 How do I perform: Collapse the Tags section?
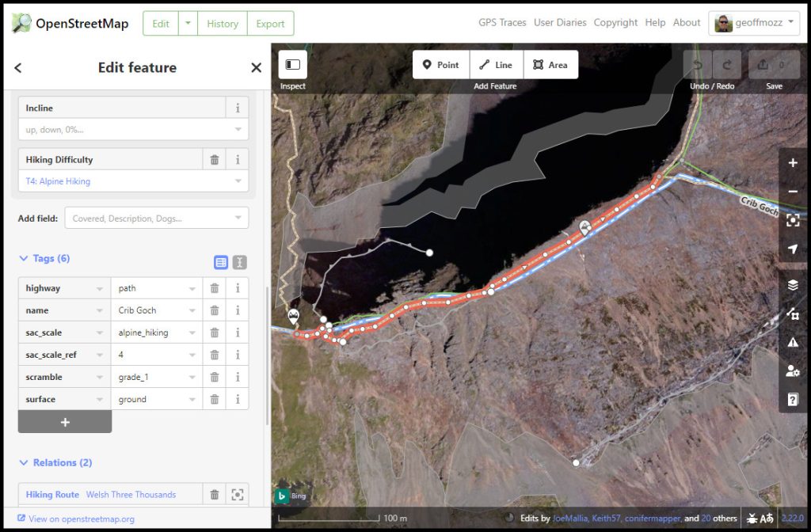(x=44, y=259)
